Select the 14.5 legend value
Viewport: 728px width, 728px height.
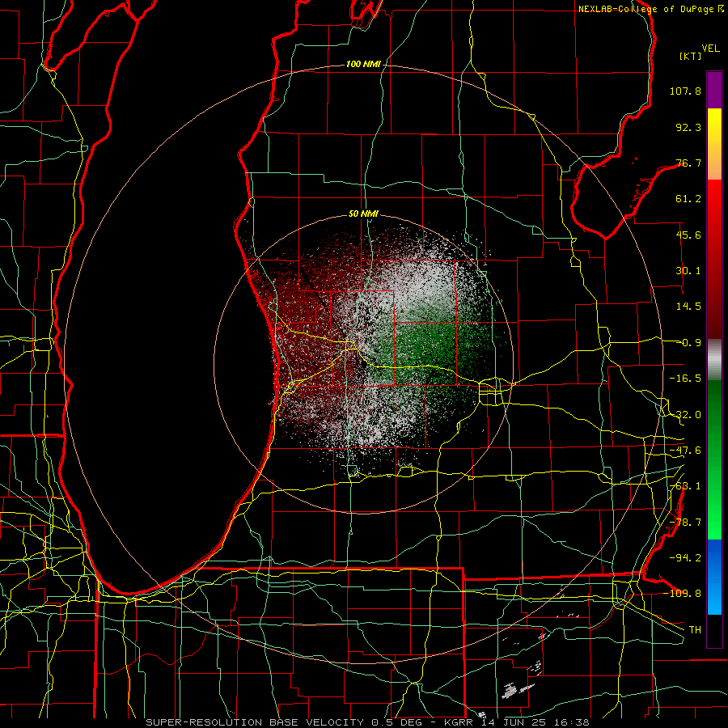pyautogui.click(x=688, y=307)
